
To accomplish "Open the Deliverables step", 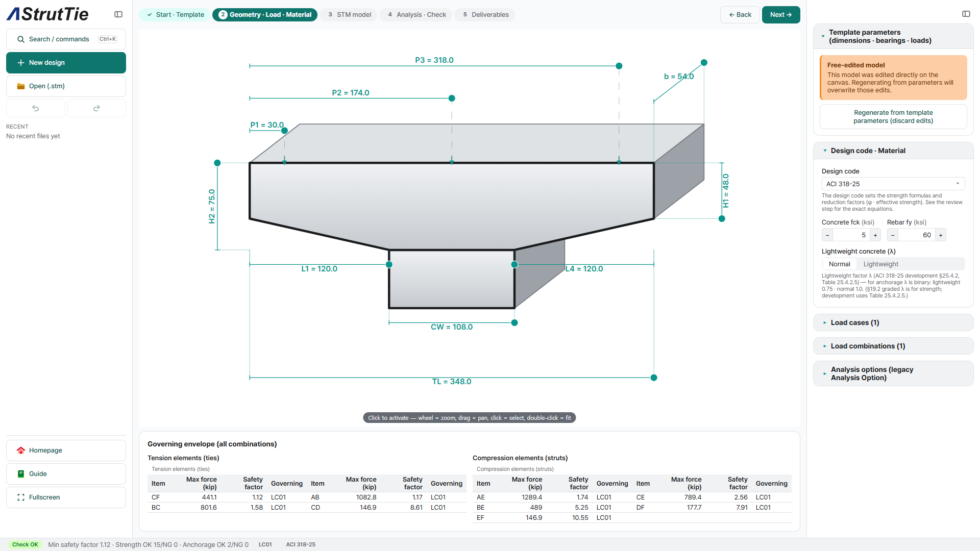I will coord(485,15).
